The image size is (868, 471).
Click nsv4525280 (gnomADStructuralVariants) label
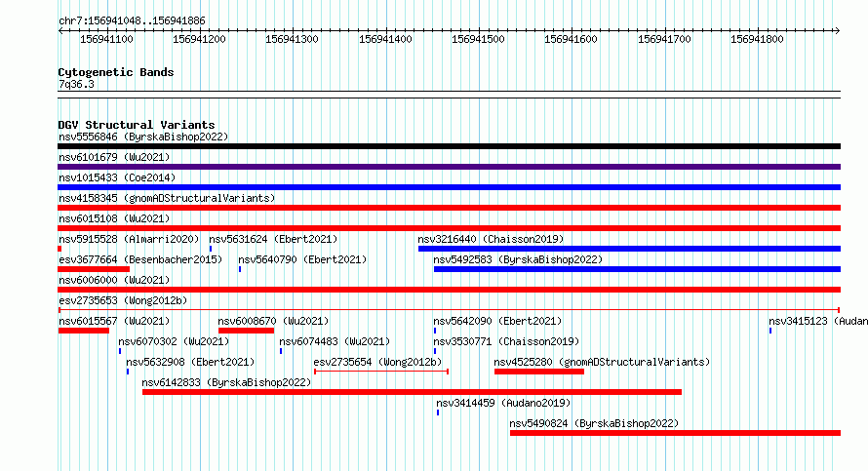(x=602, y=362)
